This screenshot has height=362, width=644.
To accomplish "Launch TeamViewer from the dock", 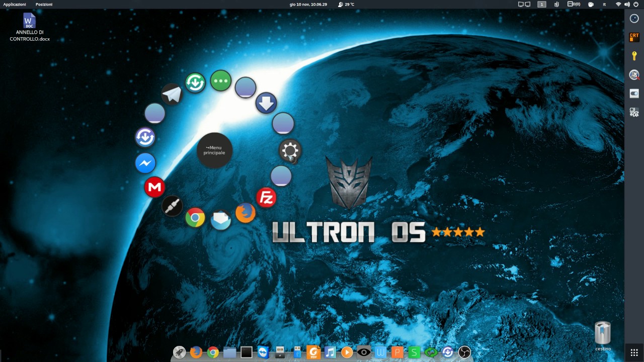I will coord(263,352).
